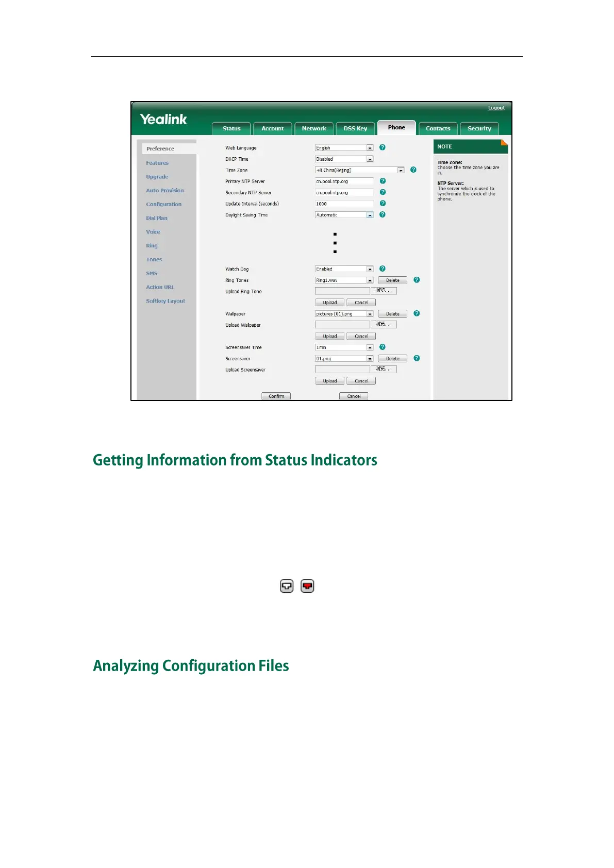This screenshot has width=614, height=868.
Task: Click Upload under Upload Wallpaper
Action: pyautogui.click(x=330, y=336)
